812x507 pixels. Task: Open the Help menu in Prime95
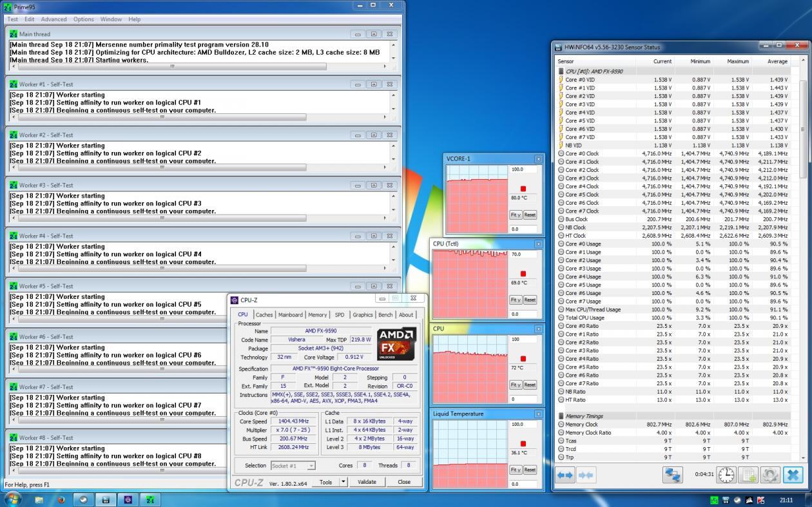[134, 19]
